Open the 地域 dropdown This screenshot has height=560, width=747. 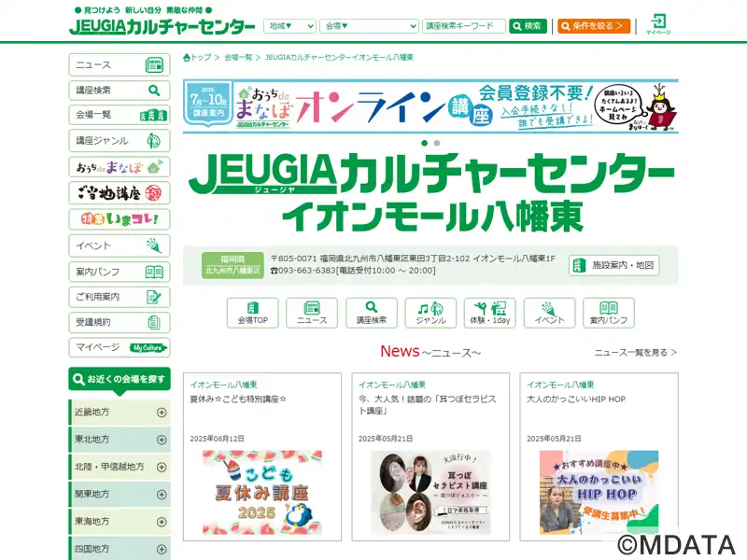point(289,26)
